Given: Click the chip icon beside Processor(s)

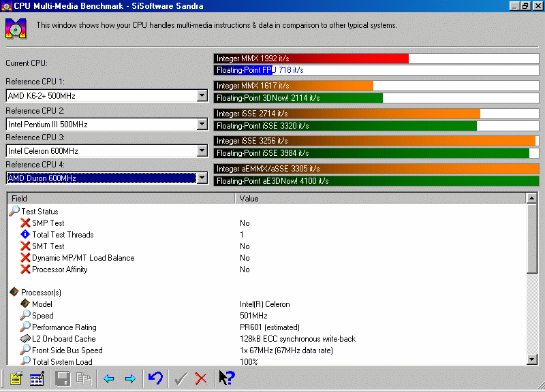Looking at the screenshot, I should (14, 292).
